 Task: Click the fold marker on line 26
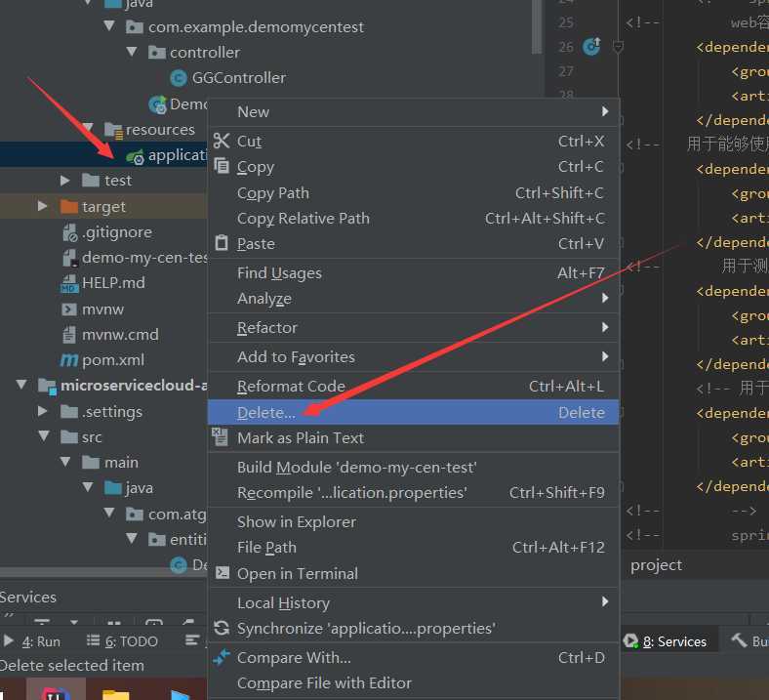point(618,47)
